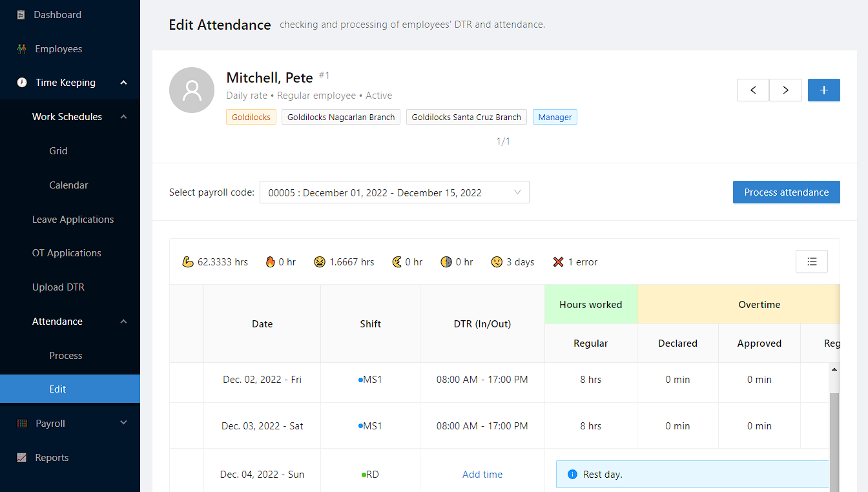868x492 pixels.
Task: Click Pete Mitchell's profile avatar
Action: pyautogui.click(x=192, y=90)
